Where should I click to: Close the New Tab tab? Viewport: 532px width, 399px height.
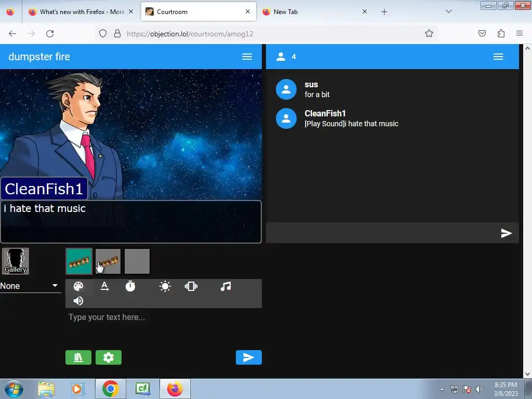(x=364, y=11)
